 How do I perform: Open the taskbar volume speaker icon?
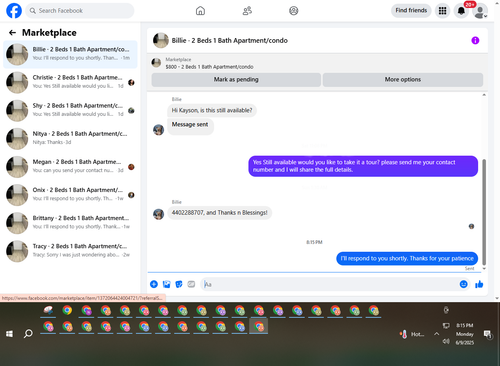tap(446, 341)
